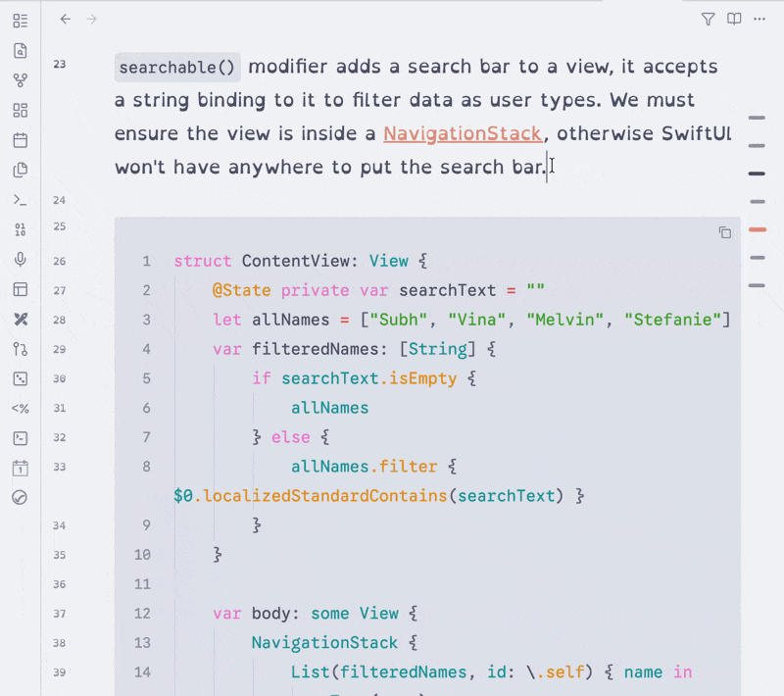Jump to the dark active outline marker

tap(757, 174)
